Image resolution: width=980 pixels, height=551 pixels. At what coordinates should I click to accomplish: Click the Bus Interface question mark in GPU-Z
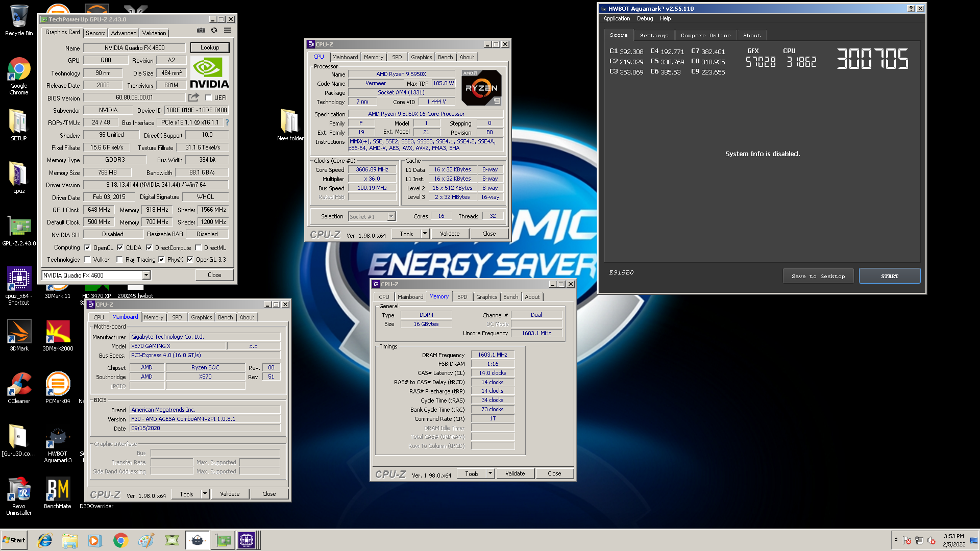click(227, 122)
